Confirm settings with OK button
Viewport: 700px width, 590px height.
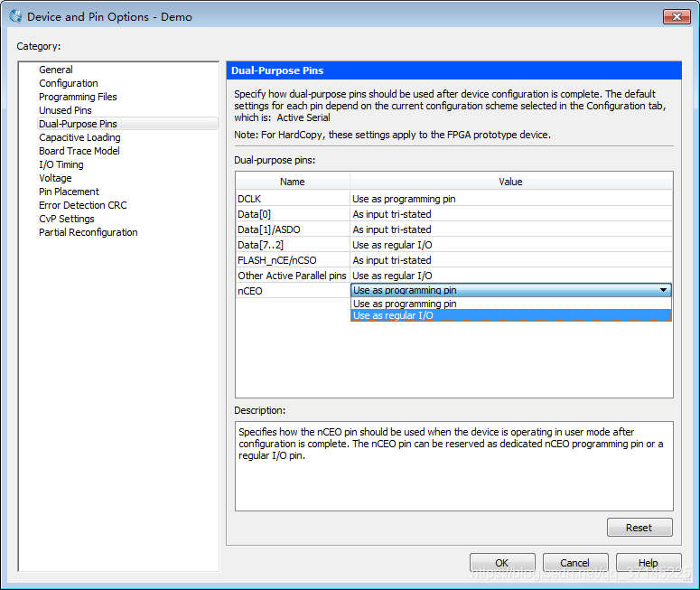pyautogui.click(x=502, y=563)
